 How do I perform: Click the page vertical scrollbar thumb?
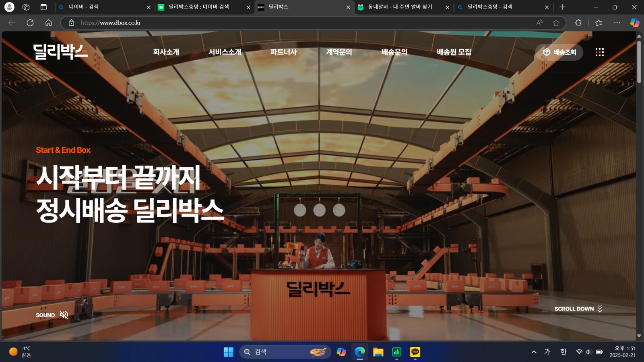point(639,62)
